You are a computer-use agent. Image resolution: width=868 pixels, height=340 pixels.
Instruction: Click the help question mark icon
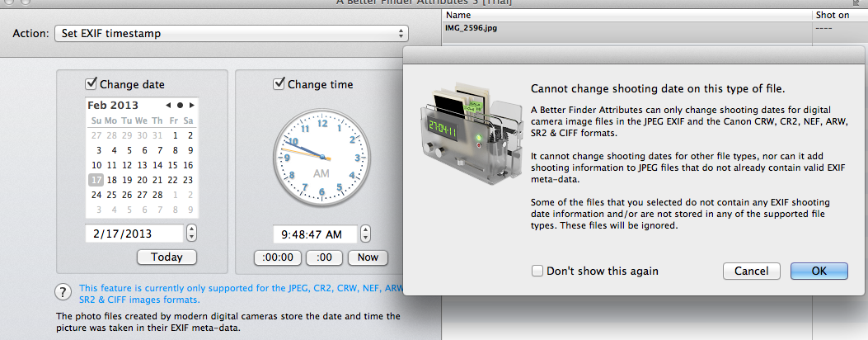click(62, 291)
